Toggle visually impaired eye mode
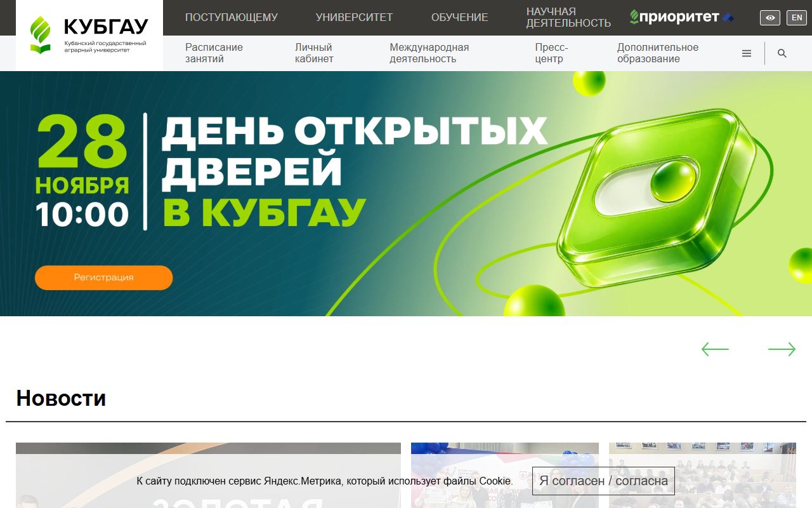The width and height of the screenshot is (812, 508). (770, 18)
